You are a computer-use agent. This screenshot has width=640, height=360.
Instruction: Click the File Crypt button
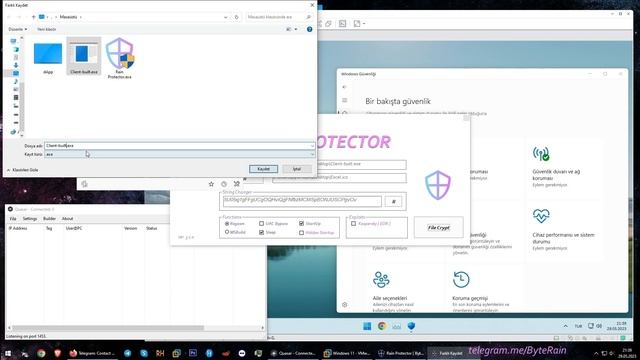coord(438,227)
